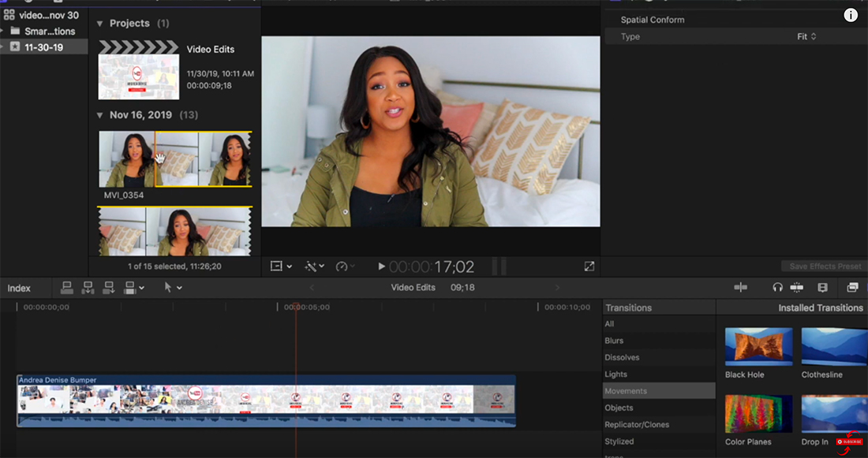This screenshot has width=868, height=458.
Task: Click the red playhead on the timeline ruler
Action: 297,307
